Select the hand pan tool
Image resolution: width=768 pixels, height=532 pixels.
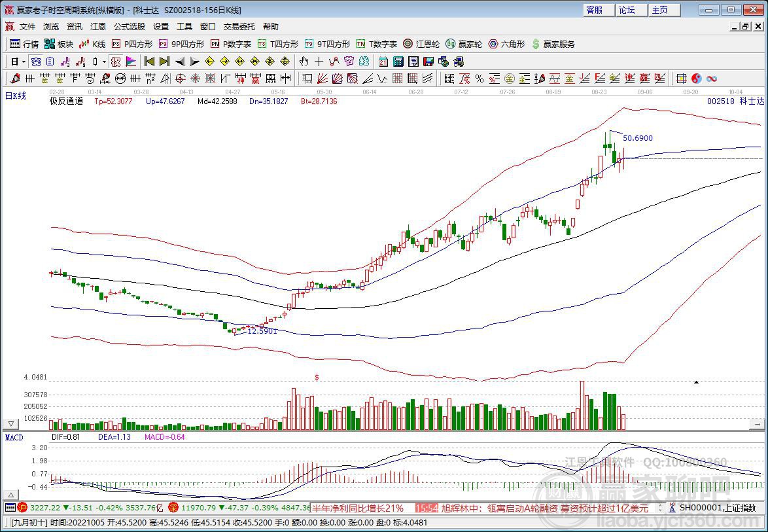click(x=304, y=62)
